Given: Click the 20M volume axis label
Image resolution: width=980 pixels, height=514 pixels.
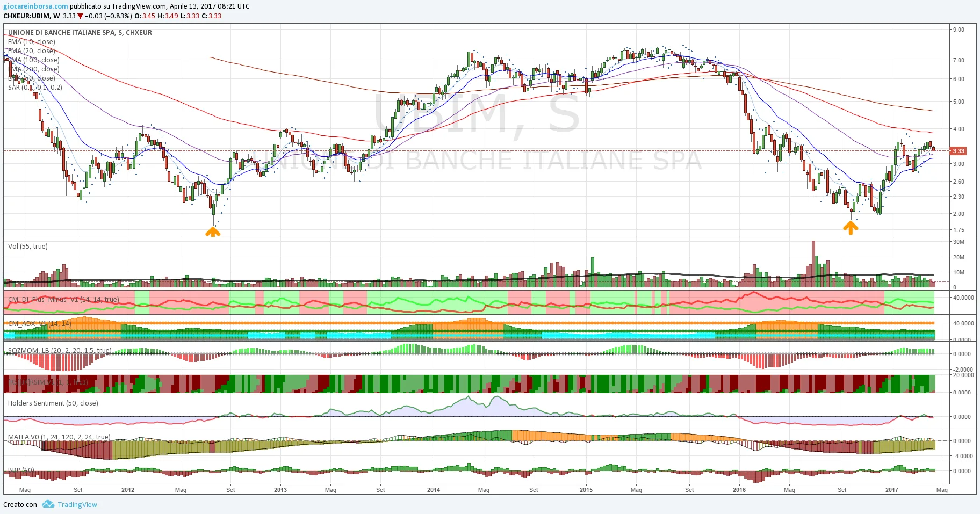Looking at the screenshot, I should tap(959, 257).
